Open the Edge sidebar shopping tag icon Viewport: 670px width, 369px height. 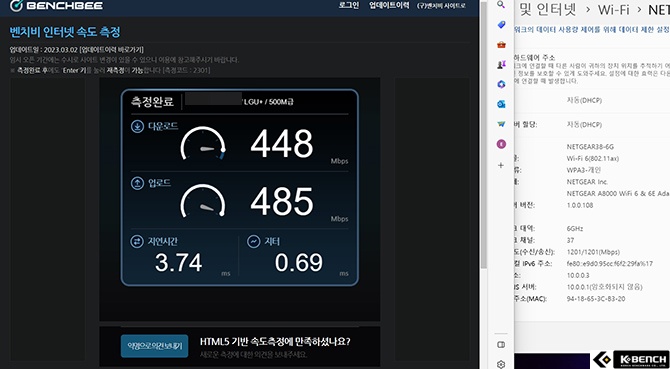502,24
